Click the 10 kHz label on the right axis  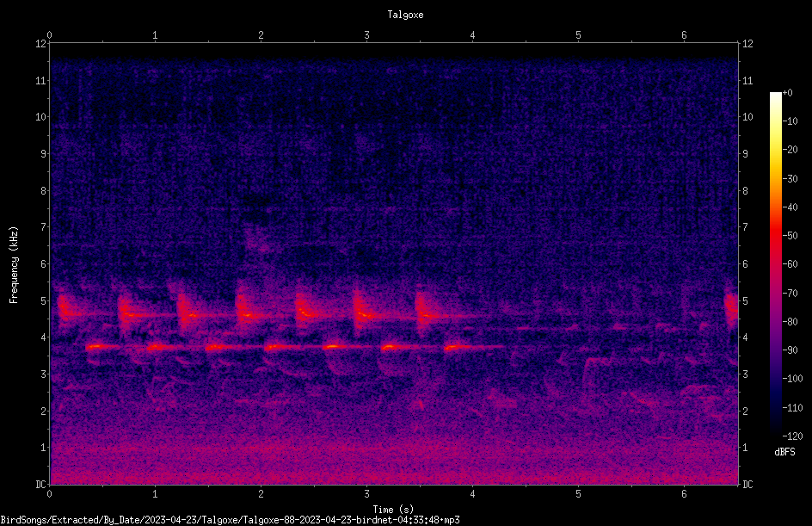(x=747, y=116)
